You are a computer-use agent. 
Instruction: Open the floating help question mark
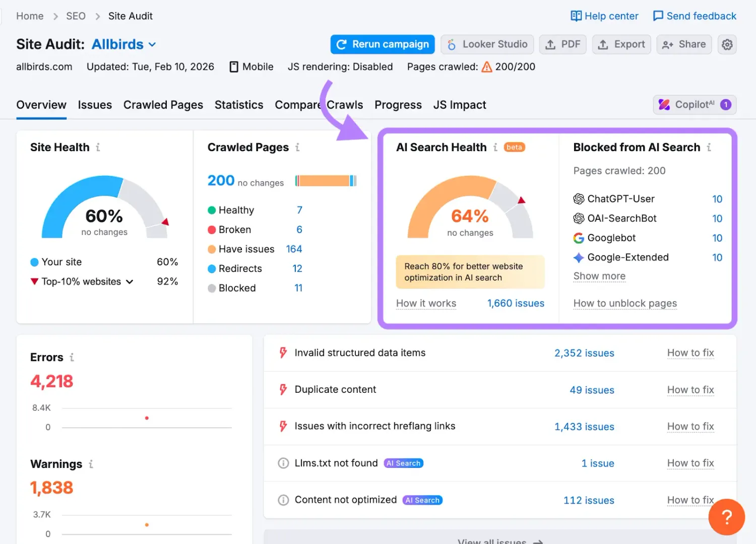(726, 517)
